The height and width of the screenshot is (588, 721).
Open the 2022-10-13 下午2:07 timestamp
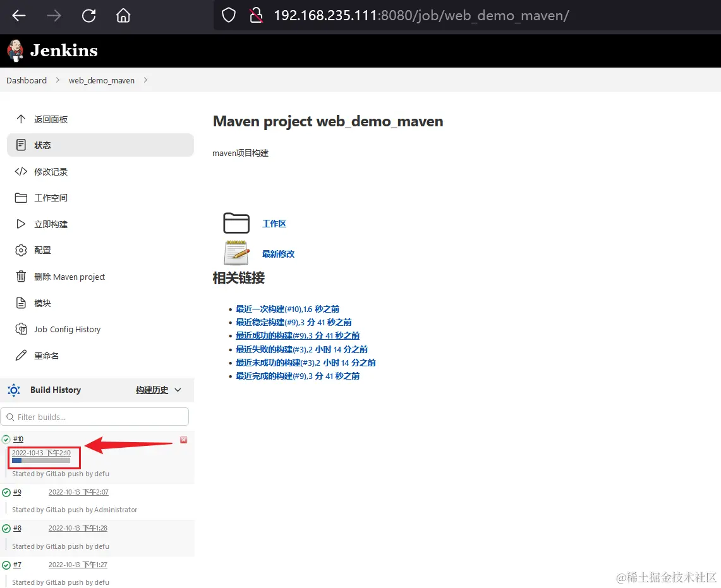[78, 492]
